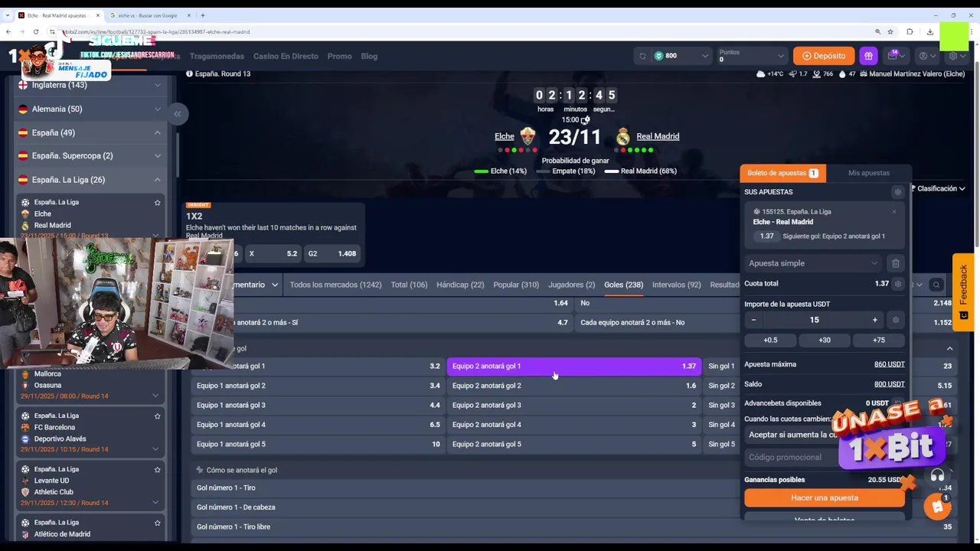Open Tragamonedas menu item

(217, 56)
